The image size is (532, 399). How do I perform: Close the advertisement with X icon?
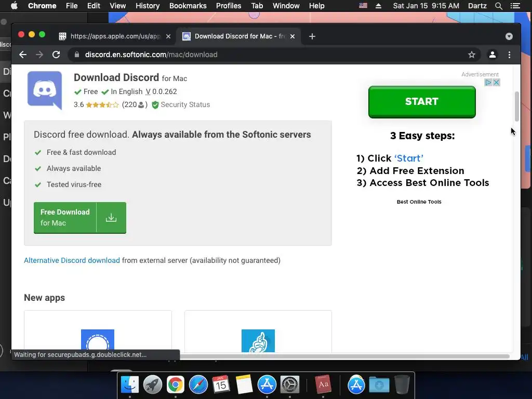(x=496, y=83)
